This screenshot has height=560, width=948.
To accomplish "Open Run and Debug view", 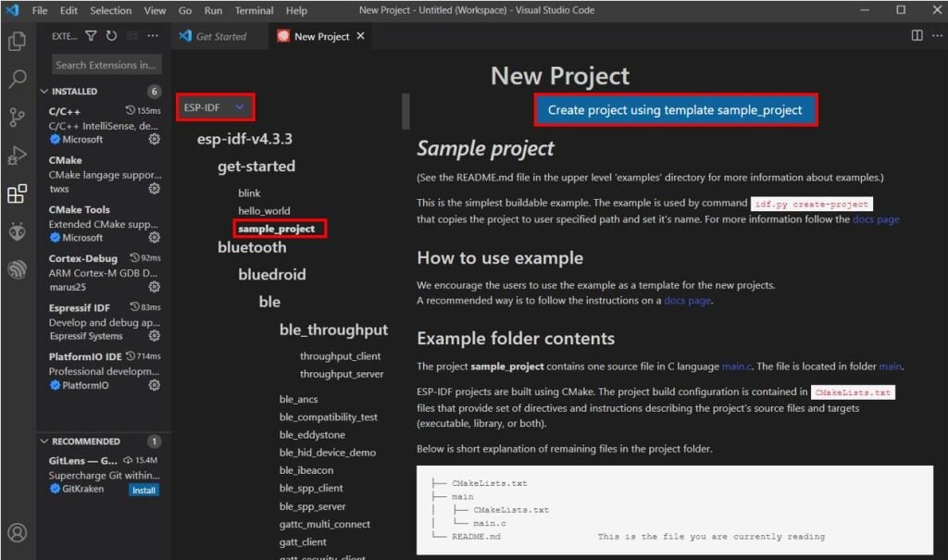I will pos(17,156).
